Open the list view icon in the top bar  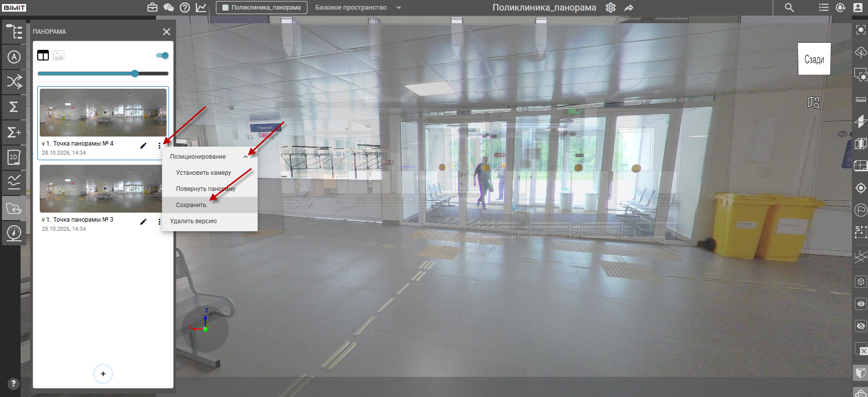(824, 8)
